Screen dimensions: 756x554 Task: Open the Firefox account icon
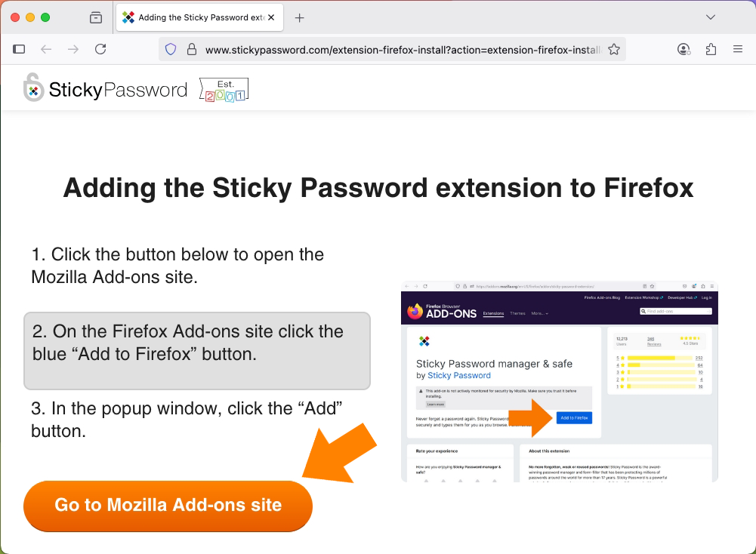[x=683, y=49]
